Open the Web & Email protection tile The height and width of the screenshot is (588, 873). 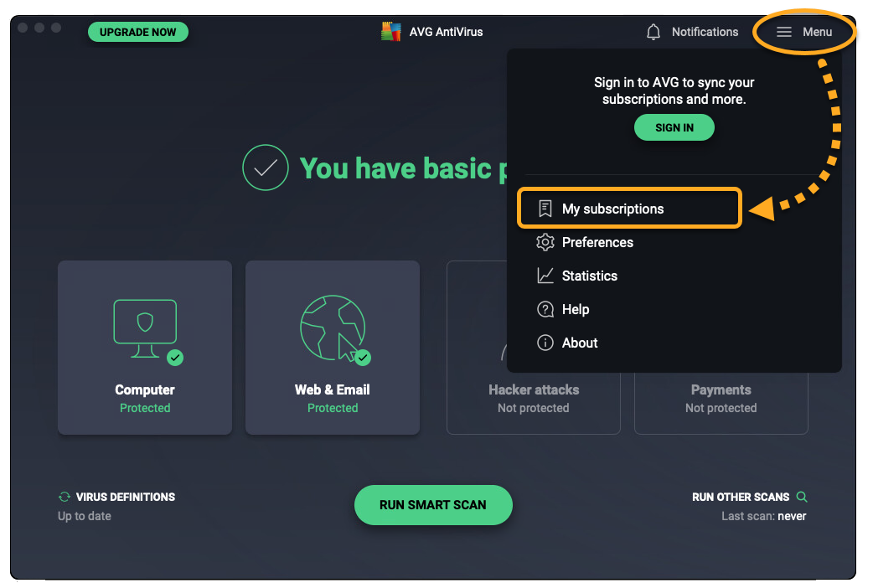tap(333, 347)
